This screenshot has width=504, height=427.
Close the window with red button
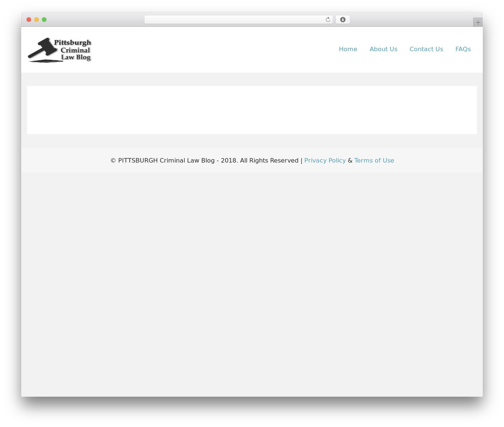tap(29, 20)
